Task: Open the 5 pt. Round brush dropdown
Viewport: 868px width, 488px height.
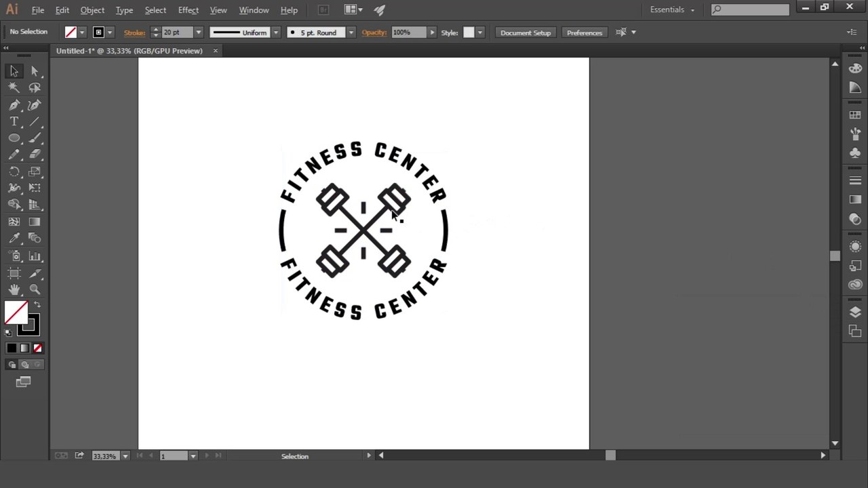Action: pyautogui.click(x=351, y=33)
